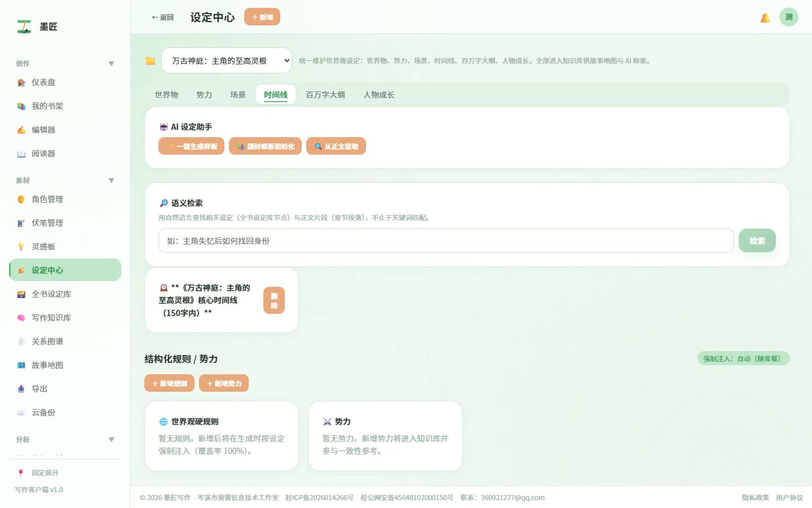Open the 核心时间线 timeline card

(x=222, y=300)
